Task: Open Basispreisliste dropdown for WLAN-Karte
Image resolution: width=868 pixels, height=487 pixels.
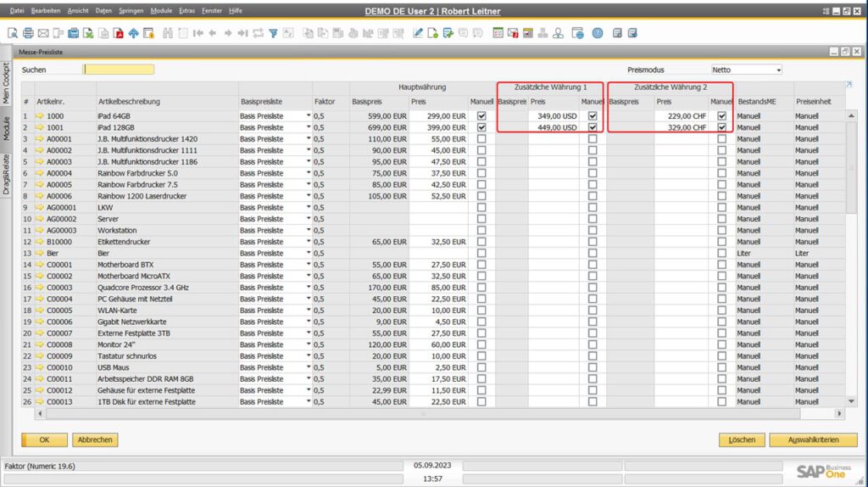Action: 309,310
